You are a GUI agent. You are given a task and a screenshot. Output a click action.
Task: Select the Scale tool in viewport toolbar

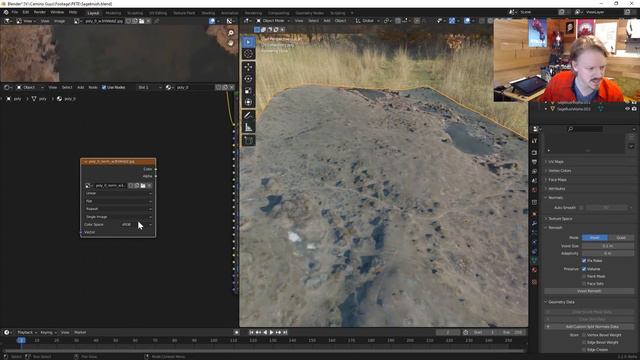pos(248,91)
